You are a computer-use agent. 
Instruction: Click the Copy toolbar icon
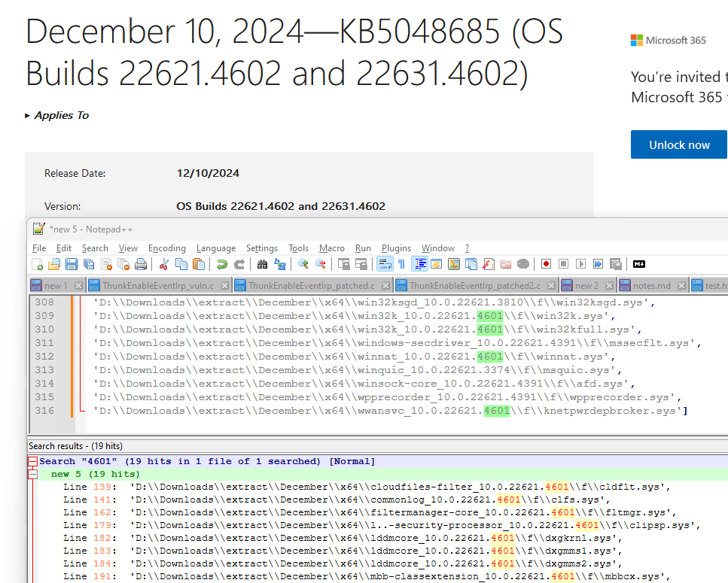click(x=181, y=264)
